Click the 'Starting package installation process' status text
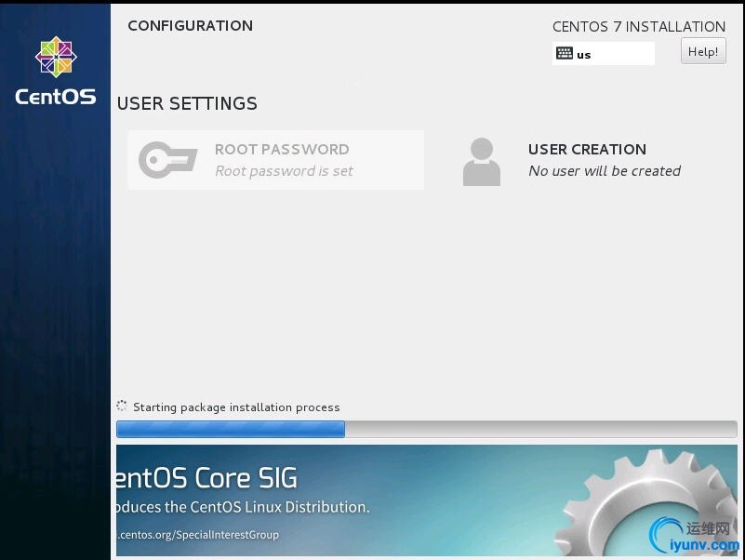 [x=236, y=407]
